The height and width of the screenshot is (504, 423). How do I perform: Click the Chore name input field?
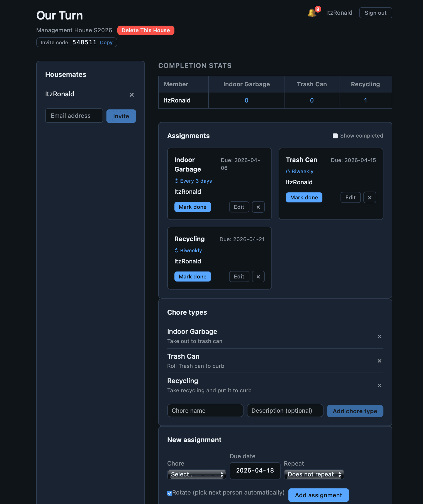(x=205, y=410)
